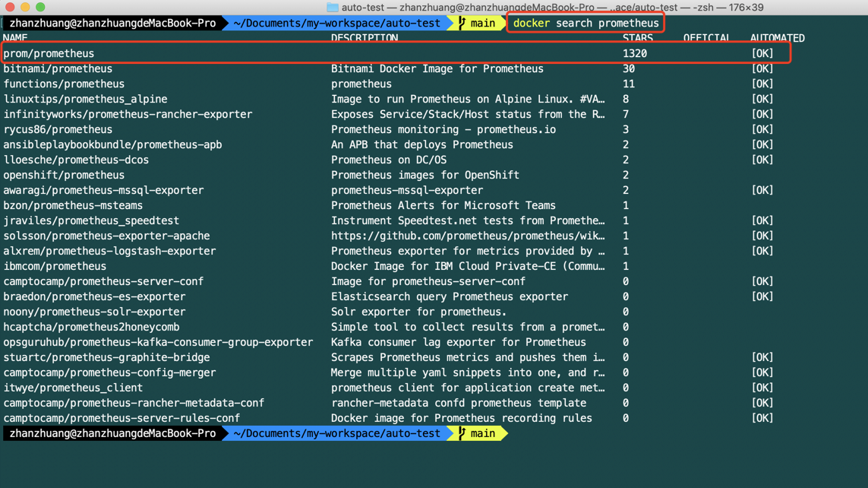Click 'camptocamp/prometheus-config-merger' name
868x488 pixels.
point(109,372)
